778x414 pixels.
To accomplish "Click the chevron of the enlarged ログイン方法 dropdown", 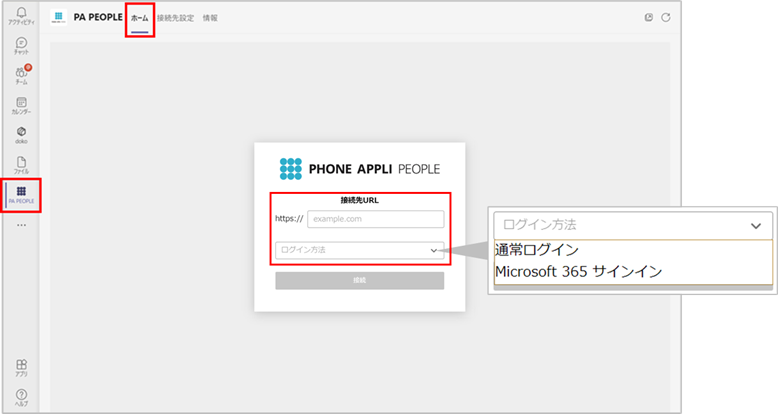I will click(x=756, y=226).
